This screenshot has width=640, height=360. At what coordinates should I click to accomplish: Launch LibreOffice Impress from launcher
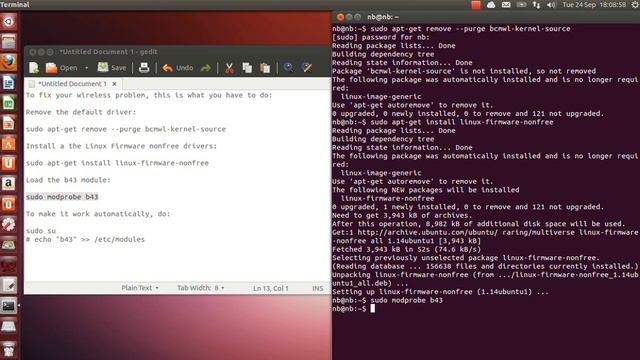(x=9, y=123)
